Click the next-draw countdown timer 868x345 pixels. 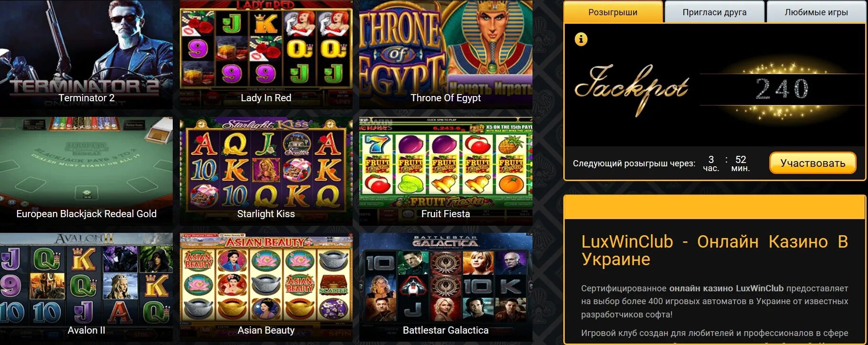(726, 163)
